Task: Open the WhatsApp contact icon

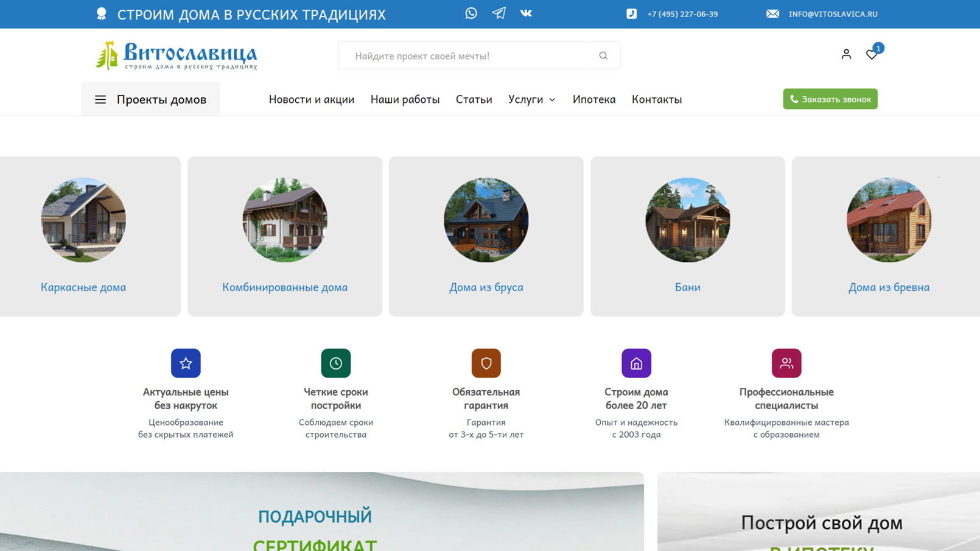Action: [471, 13]
